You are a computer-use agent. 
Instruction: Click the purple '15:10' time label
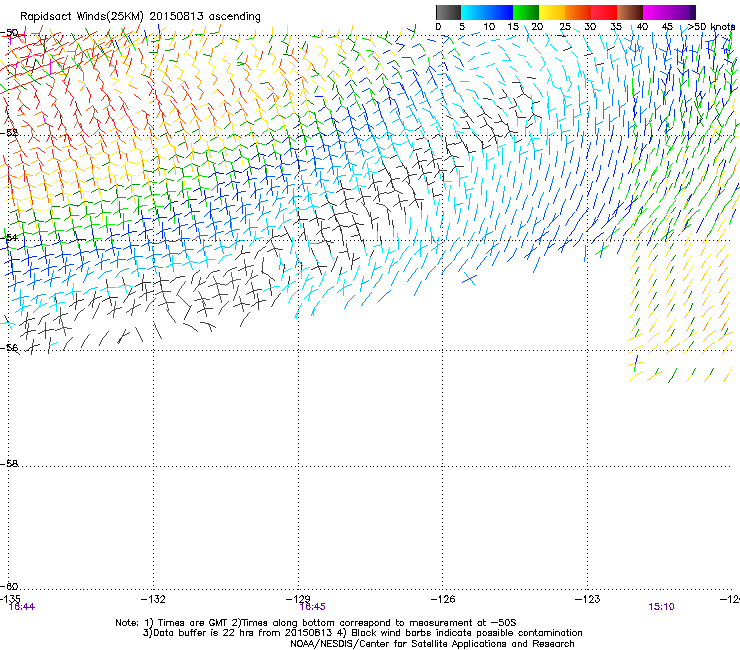pos(661,607)
